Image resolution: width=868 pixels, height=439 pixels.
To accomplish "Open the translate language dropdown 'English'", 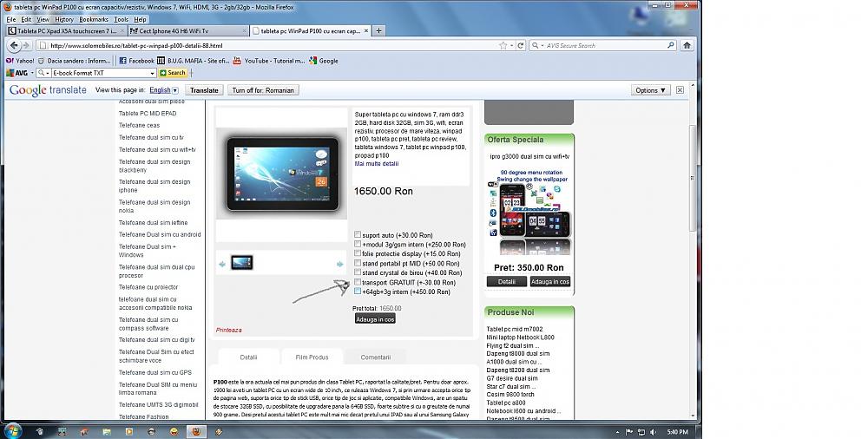I will (x=163, y=89).
